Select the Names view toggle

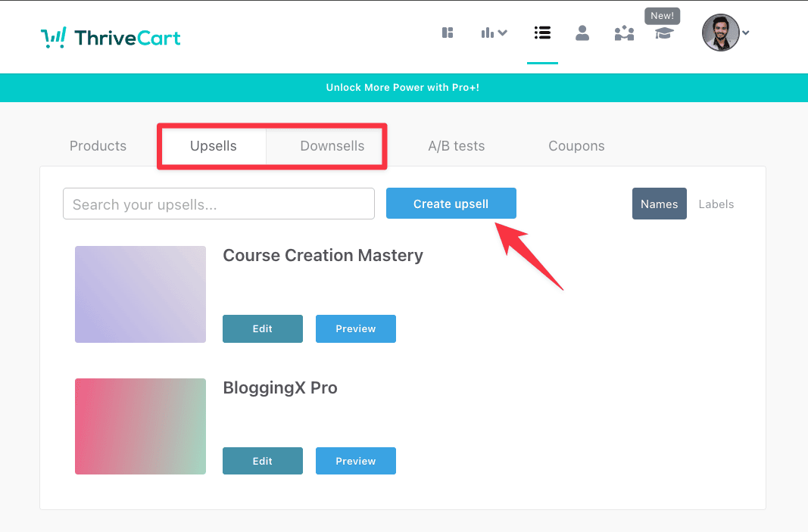point(659,204)
